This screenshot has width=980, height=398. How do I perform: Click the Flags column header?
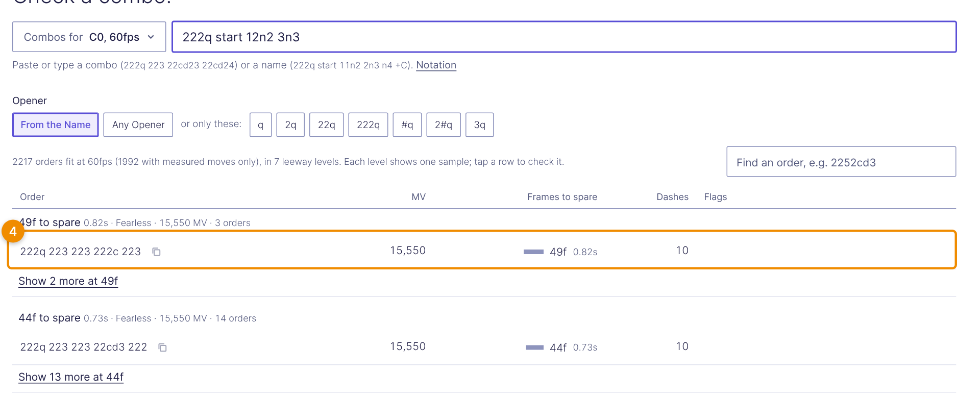point(716,197)
